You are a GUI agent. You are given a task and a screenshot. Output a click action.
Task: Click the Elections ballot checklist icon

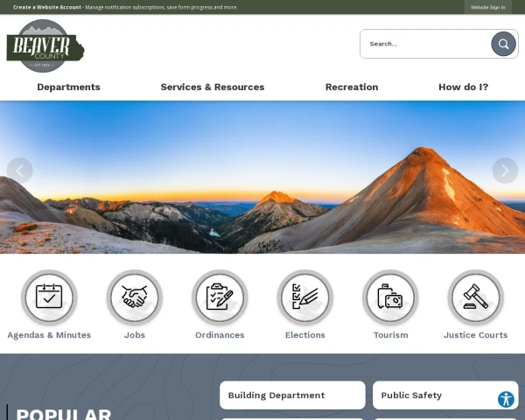tap(305, 297)
